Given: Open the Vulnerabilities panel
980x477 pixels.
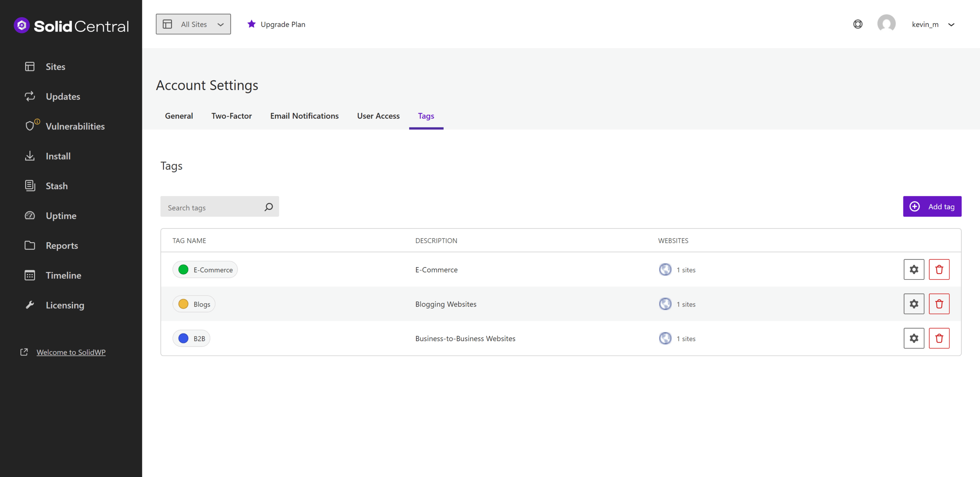Looking at the screenshot, I should 75,126.
